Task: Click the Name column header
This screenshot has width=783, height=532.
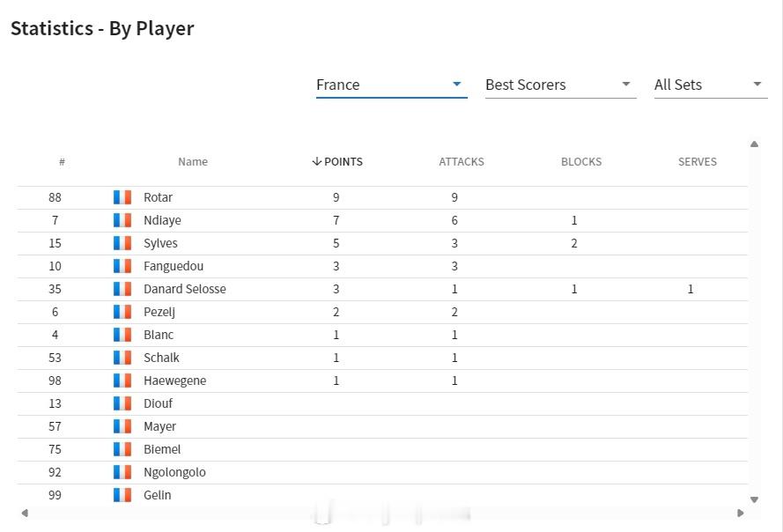Action: click(193, 162)
